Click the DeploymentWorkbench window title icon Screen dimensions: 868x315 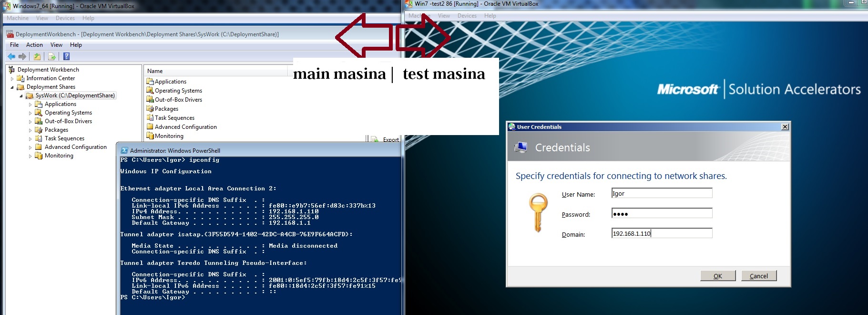click(x=10, y=34)
